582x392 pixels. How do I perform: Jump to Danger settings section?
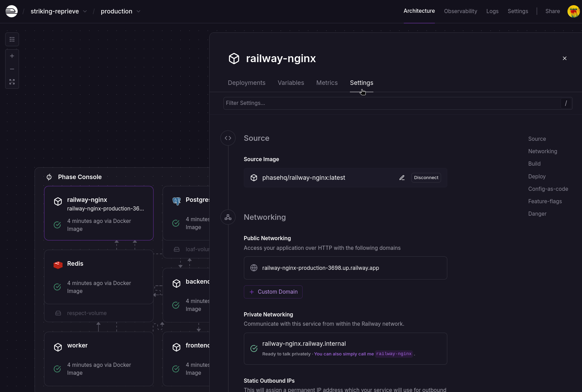pos(537,214)
